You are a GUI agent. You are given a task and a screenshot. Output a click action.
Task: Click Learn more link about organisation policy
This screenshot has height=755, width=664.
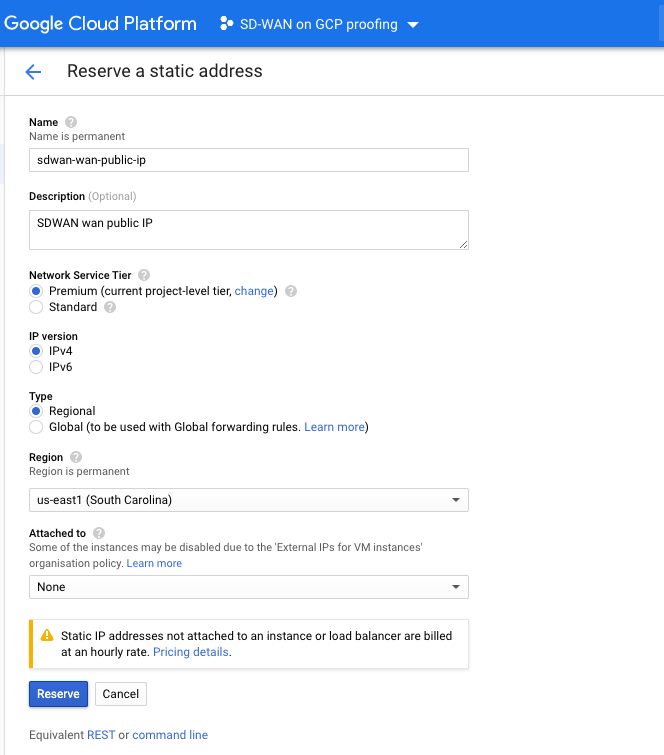(x=154, y=563)
